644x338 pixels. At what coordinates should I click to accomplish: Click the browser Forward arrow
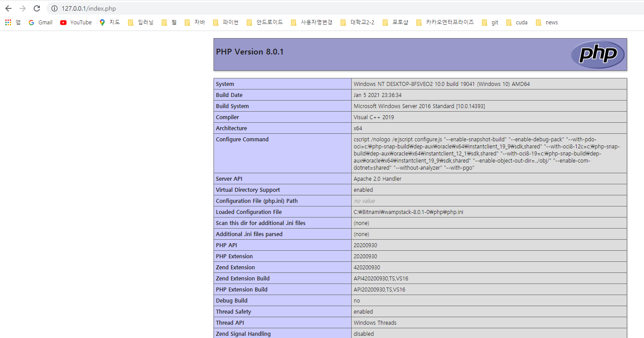click(x=23, y=8)
